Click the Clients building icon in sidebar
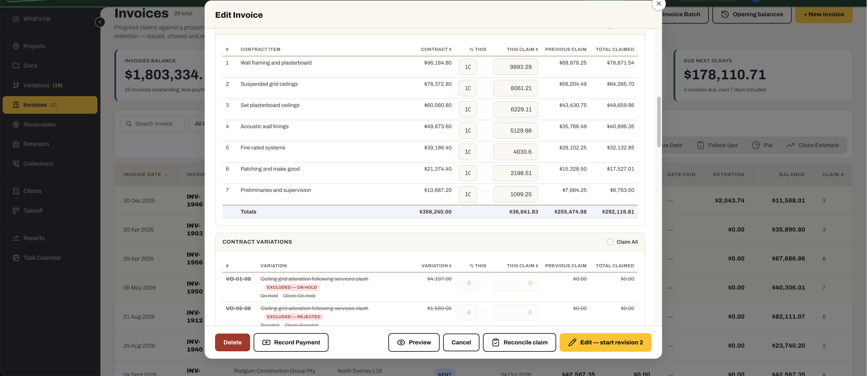The image size is (868, 376). coord(16,191)
